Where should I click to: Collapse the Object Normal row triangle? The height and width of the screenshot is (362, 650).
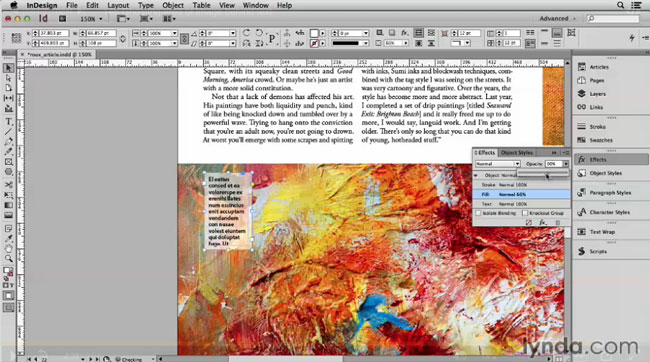tap(476, 175)
